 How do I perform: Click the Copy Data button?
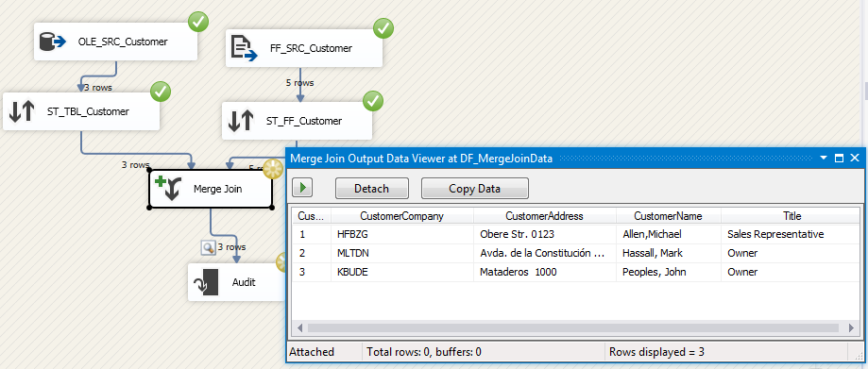point(475,188)
